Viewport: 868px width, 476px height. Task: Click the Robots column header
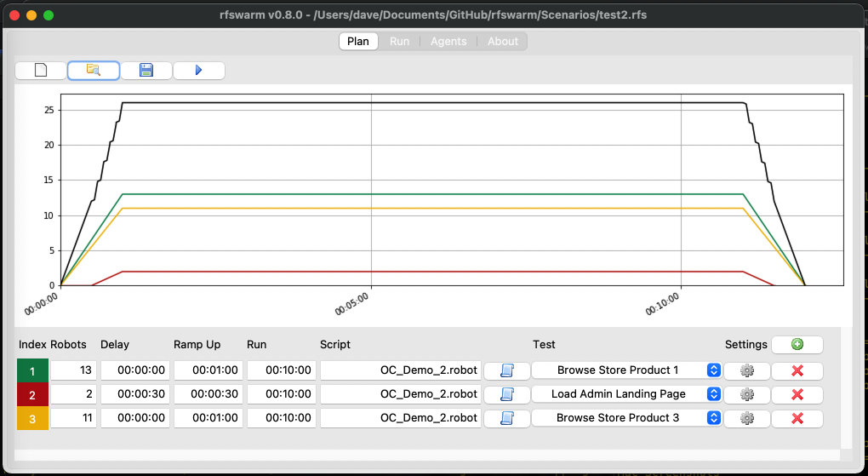pyautogui.click(x=69, y=345)
